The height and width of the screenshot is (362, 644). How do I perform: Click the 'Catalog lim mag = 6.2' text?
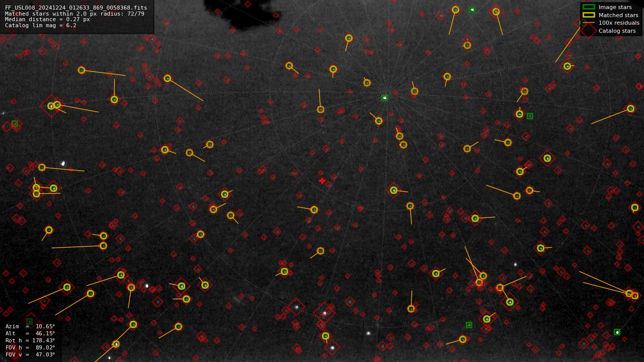coord(41,25)
